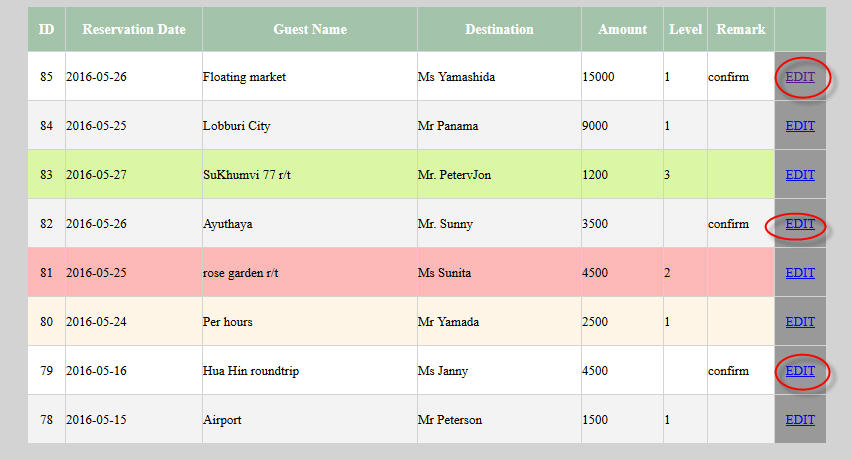This screenshot has height=460, width=852.
Task: Edit the SuKhumvi 77 r/t reservation
Action: pos(800,175)
